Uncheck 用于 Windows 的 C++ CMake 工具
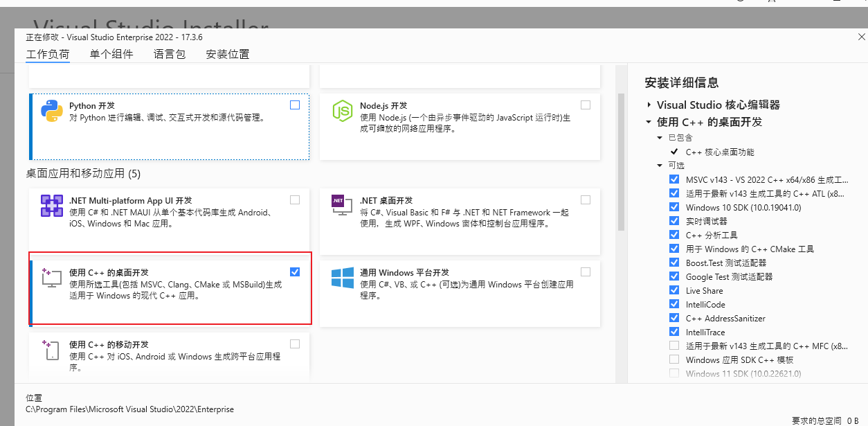 674,249
